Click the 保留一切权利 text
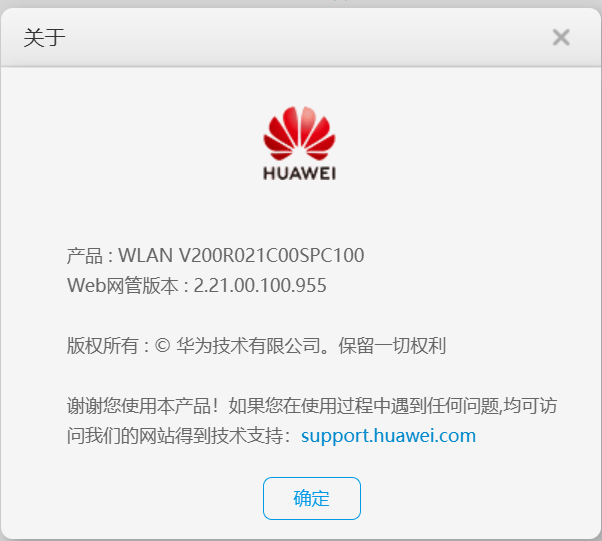This screenshot has height=541, width=602. [392, 346]
